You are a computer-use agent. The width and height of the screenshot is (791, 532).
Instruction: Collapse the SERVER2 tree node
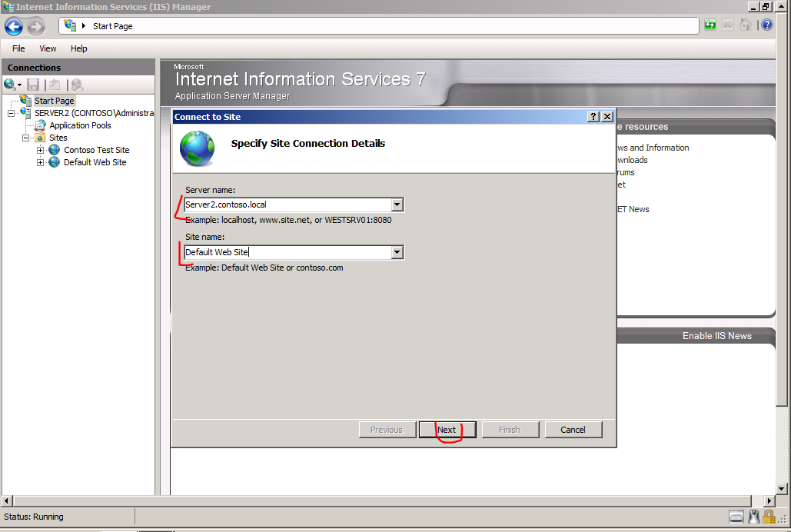pos(11,113)
